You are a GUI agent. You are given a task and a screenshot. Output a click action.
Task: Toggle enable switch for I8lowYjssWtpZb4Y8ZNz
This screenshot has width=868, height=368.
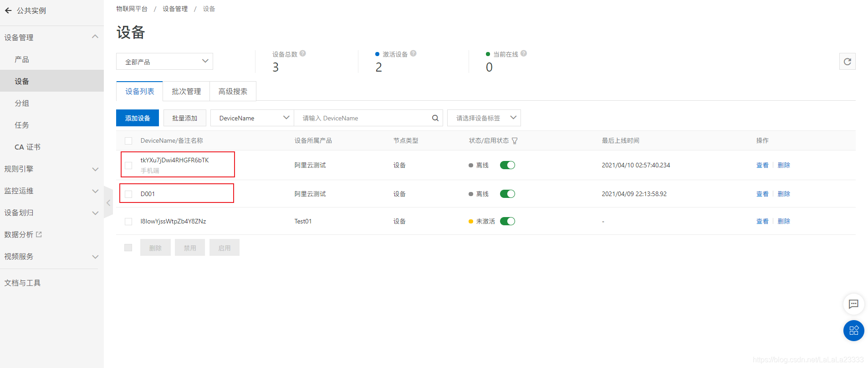click(507, 221)
